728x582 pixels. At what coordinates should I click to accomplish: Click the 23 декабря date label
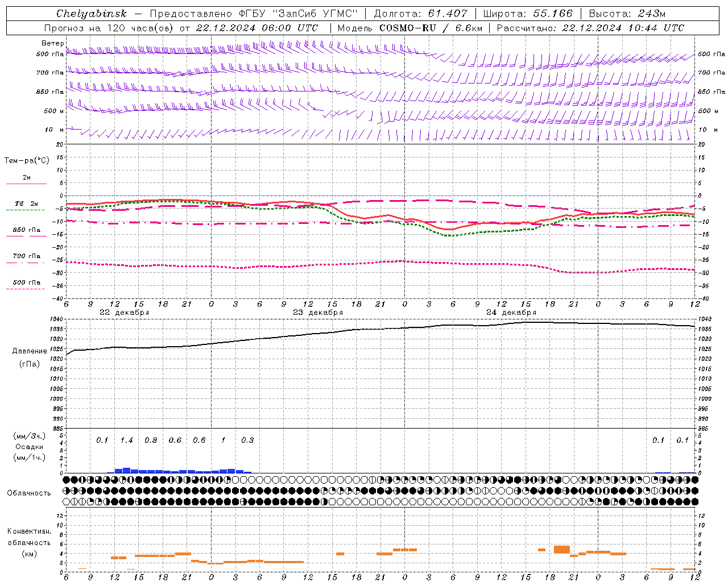point(318,313)
